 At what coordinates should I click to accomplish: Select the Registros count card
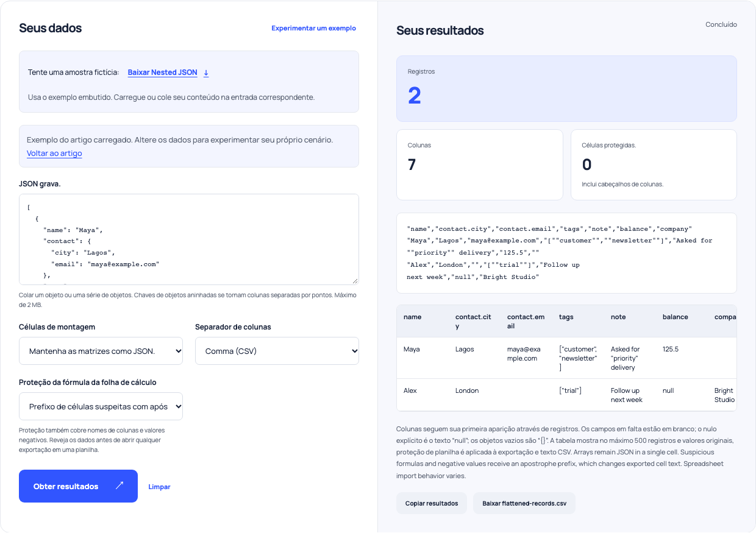(x=566, y=88)
